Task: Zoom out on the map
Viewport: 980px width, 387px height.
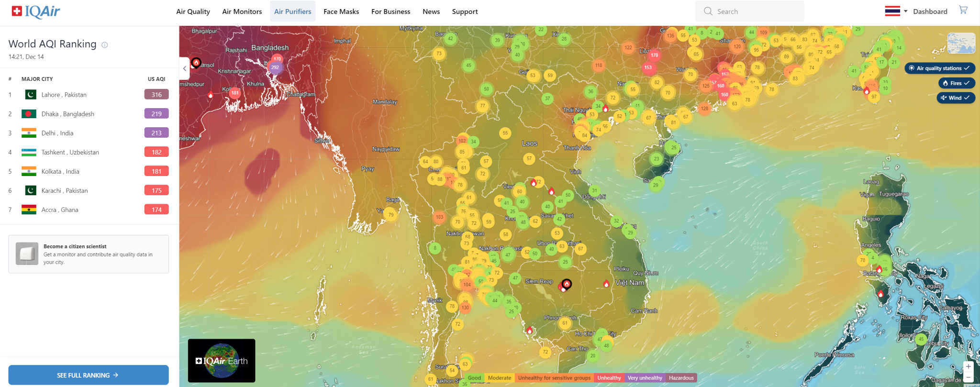Action: click(969, 377)
